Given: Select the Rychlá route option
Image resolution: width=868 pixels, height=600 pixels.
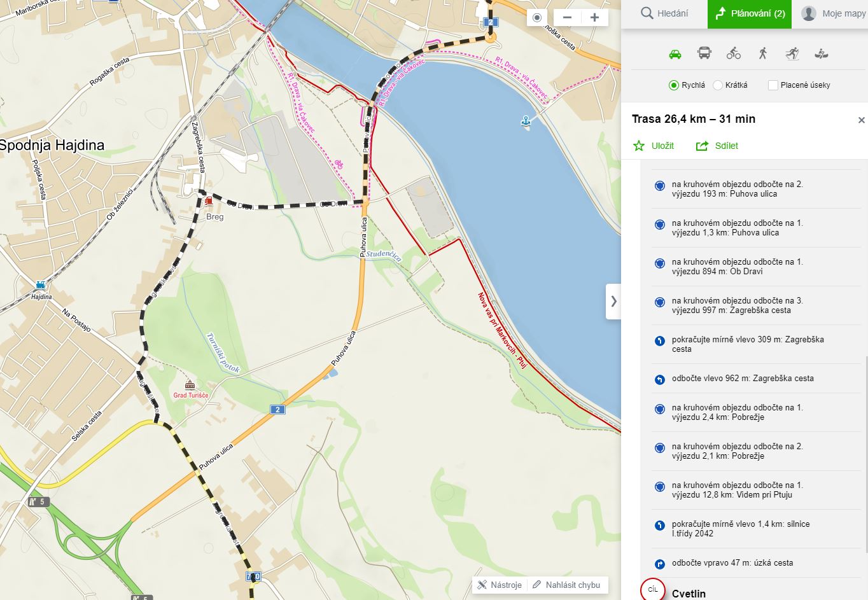Looking at the screenshot, I should point(674,85).
